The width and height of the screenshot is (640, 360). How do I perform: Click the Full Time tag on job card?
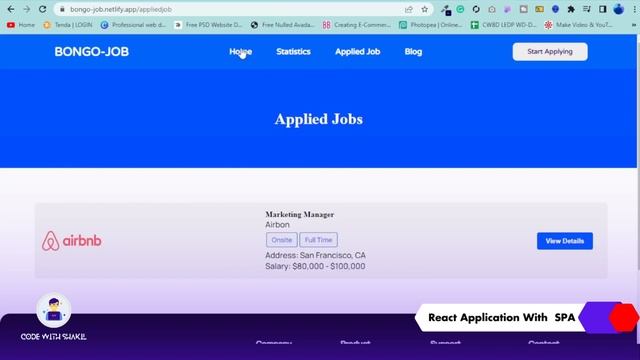(318, 240)
